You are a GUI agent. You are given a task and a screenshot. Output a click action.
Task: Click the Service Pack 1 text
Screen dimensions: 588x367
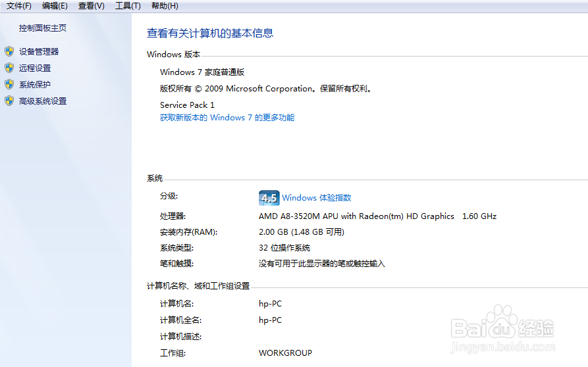[x=187, y=105]
